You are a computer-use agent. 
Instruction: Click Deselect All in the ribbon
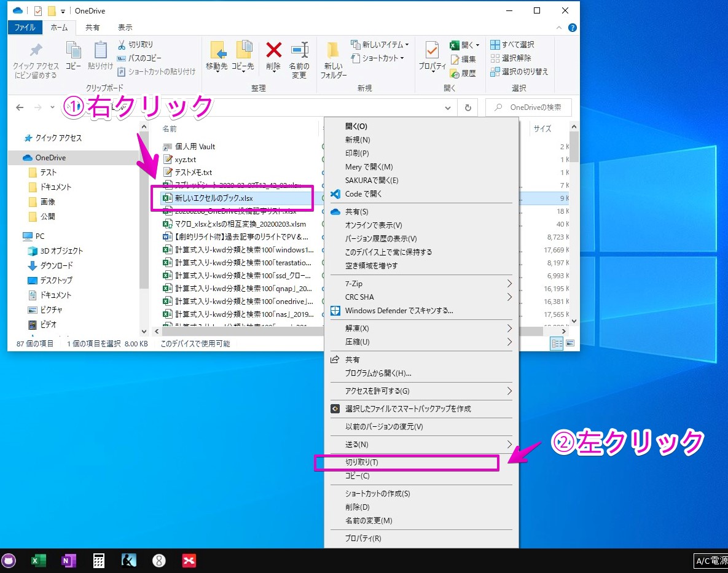[511, 58]
